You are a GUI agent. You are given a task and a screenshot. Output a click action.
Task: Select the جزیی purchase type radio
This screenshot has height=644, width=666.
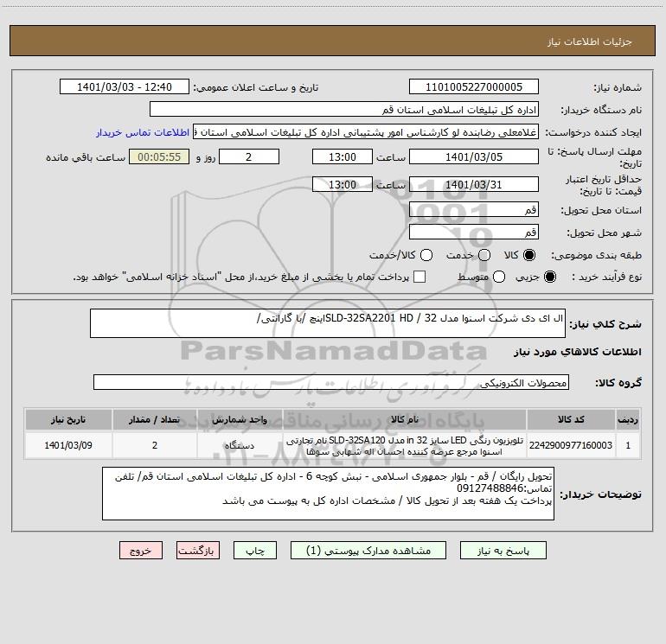pos(549,277)
